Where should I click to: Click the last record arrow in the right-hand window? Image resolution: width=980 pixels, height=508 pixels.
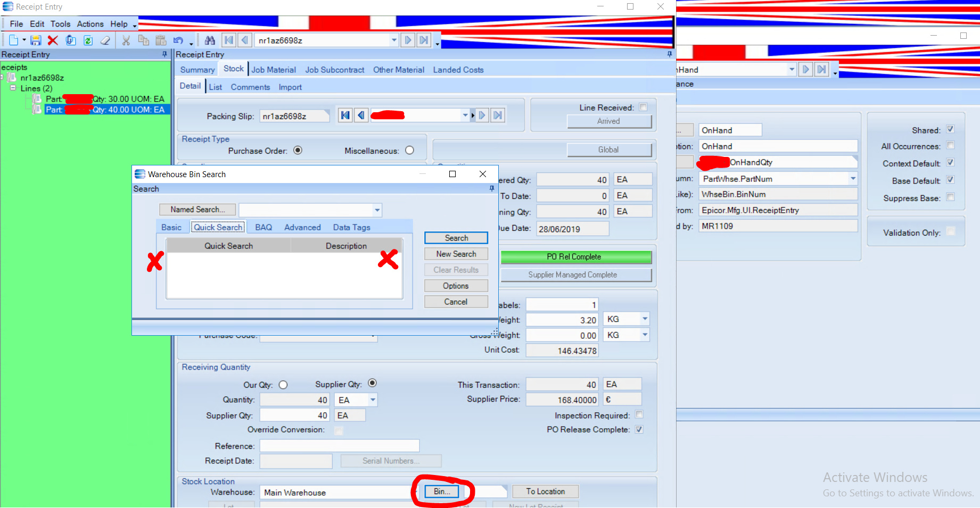pyautogui.click(x=822, y=70)
